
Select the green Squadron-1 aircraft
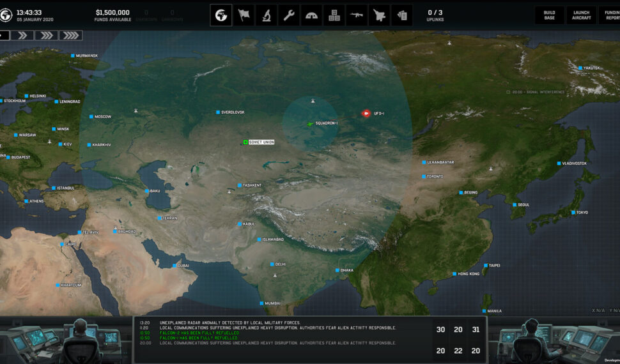[311, 123]
